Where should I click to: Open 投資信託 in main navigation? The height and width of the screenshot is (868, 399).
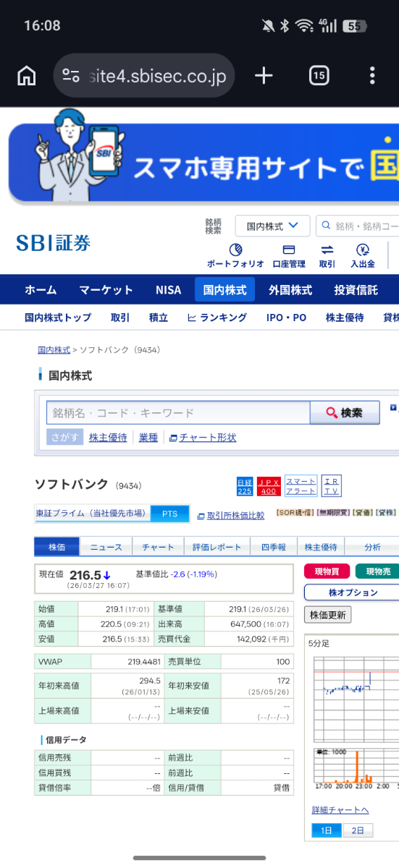pyautogui.click(x=356, y=290)
